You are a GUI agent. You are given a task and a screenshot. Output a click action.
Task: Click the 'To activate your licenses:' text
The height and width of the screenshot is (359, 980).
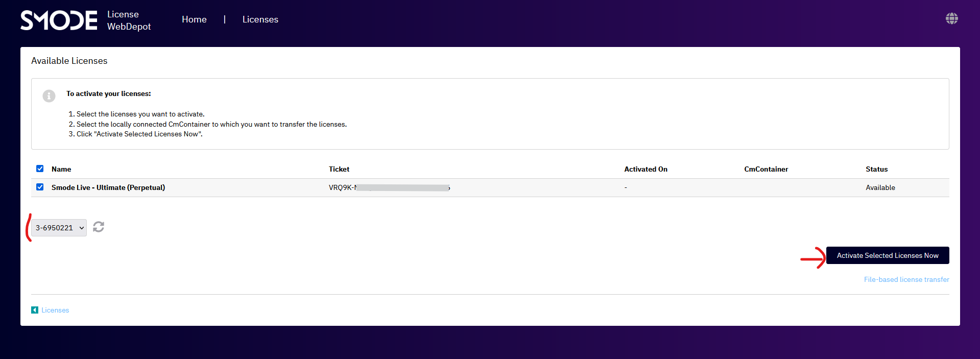(x=109, y=93)
